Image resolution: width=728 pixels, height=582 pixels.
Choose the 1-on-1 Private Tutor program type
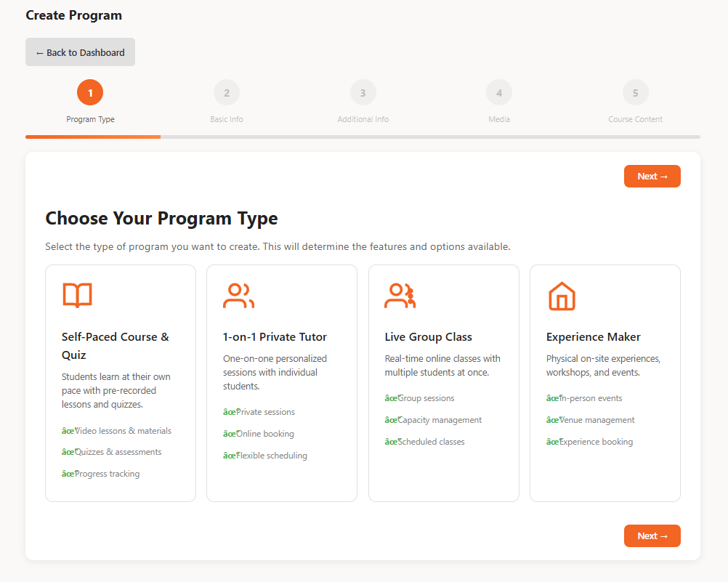point(275,337)
